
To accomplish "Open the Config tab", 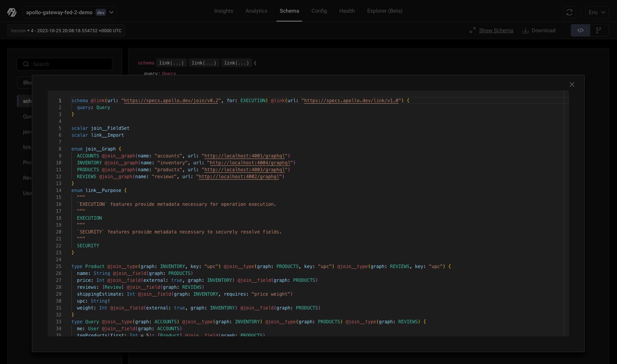I will [x=319, y=11].
